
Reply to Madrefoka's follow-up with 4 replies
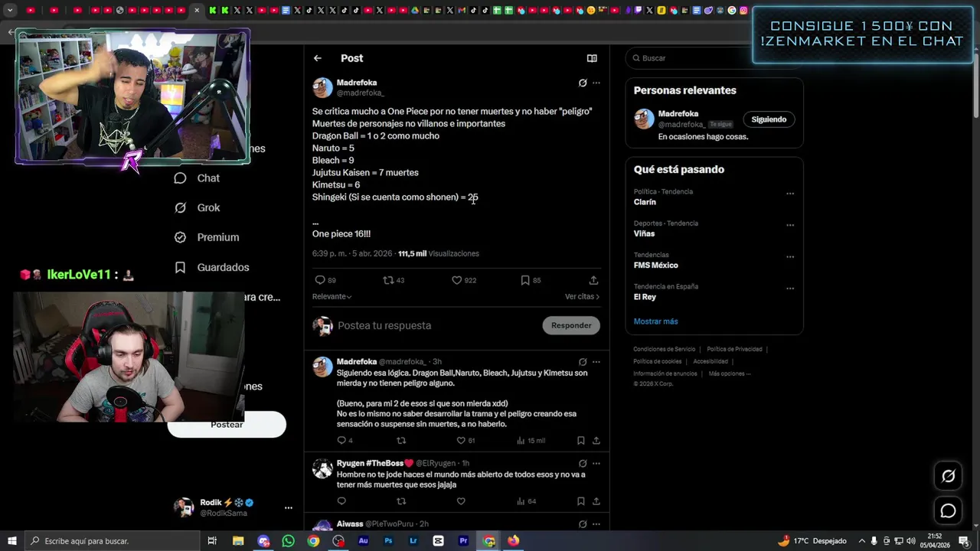345,440
